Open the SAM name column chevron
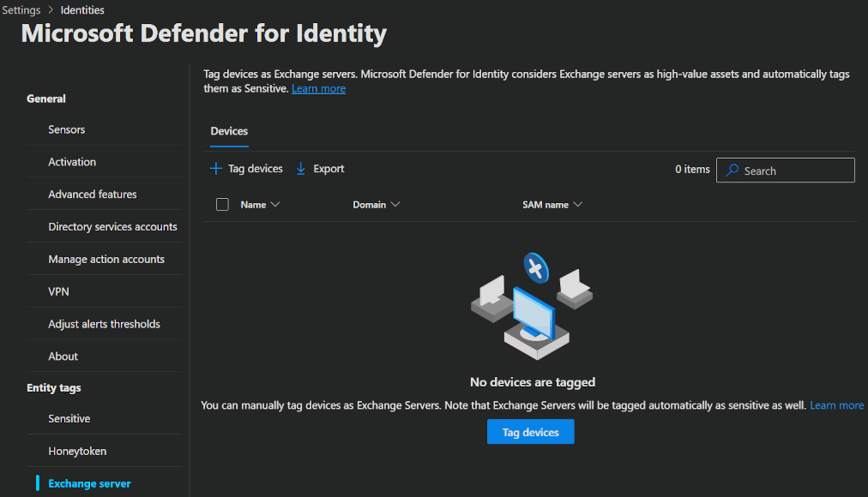Viewport: 868px width, 497px height. point(578,205)
